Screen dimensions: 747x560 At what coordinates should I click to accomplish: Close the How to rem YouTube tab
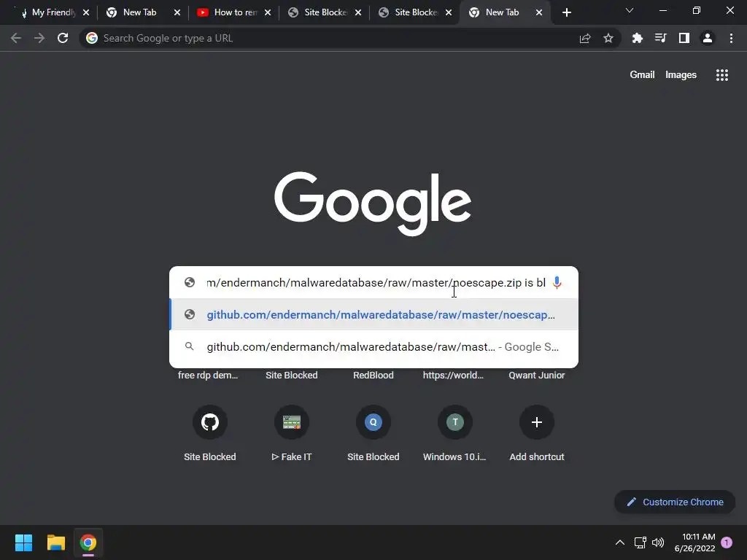click(268, 12)
